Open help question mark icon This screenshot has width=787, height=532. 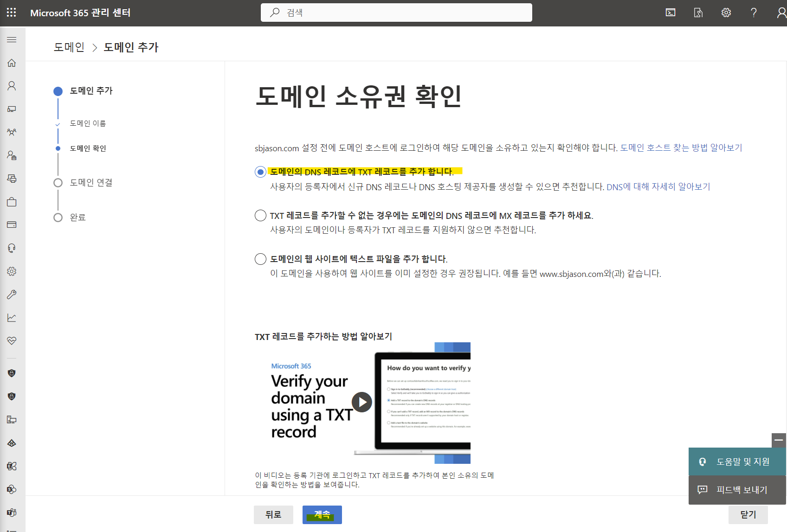pyautogui.click(x=754, y=13)
